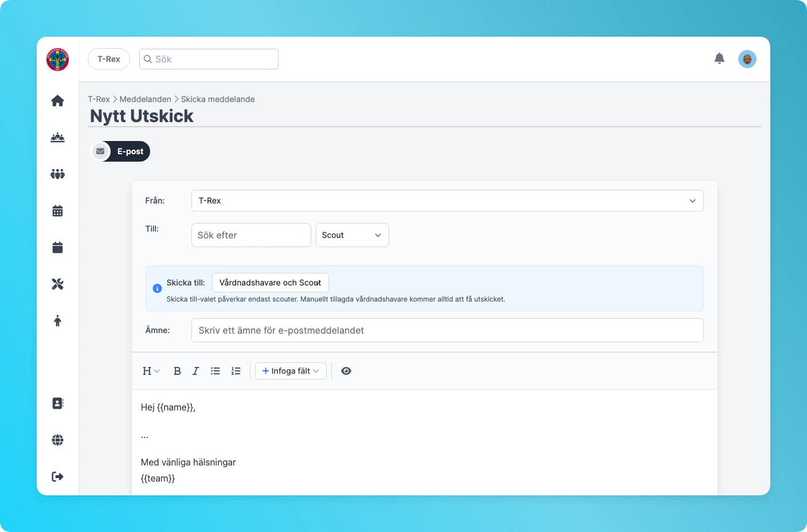Open the solid calendar icon in sidebar
This screenshot has height=532, width=807.
pos(57,248)
